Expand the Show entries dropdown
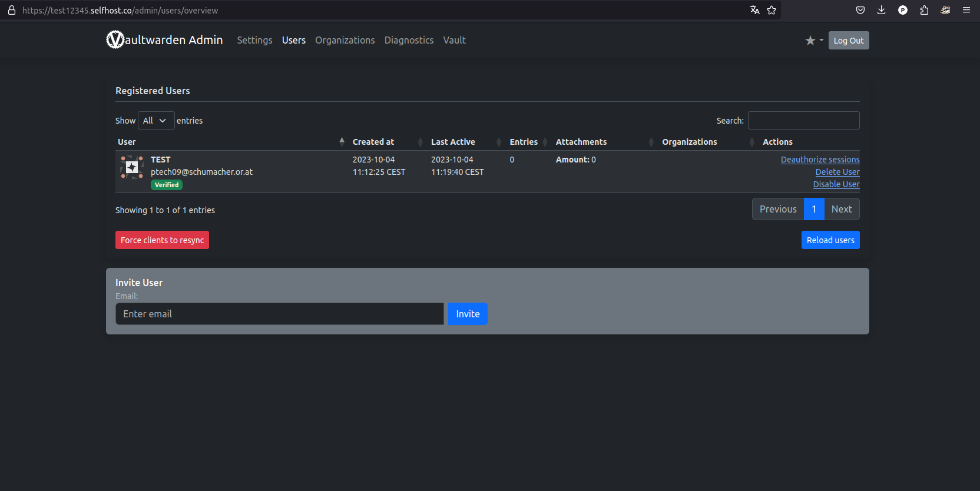980x491 pixels. [x=156, y=120]
